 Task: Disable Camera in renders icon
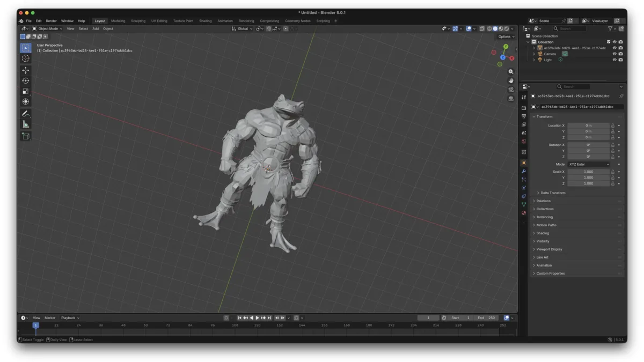coord(620,54)
